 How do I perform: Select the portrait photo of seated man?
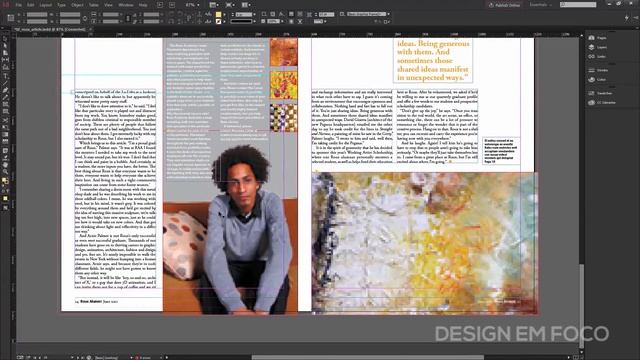click(230, 229)
